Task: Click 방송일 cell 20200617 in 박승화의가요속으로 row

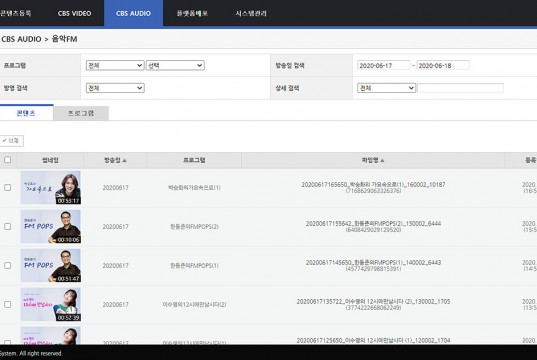Action: point(115,188)
